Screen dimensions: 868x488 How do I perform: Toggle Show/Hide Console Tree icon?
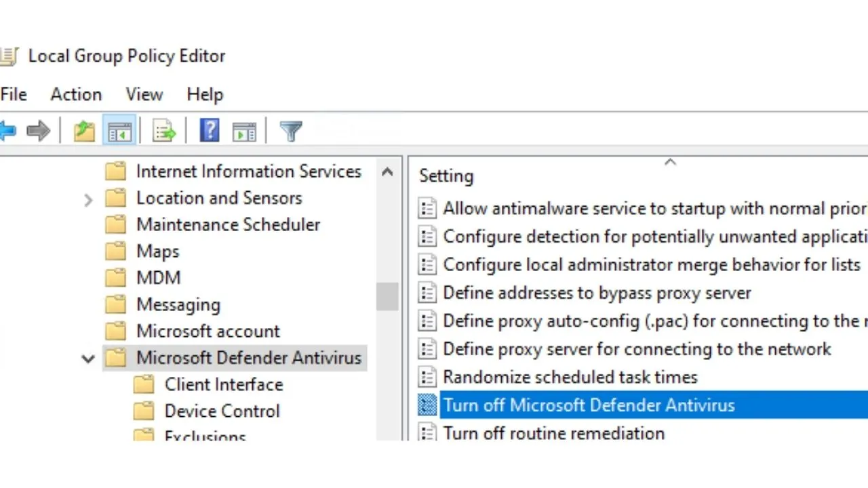point(119,130)
